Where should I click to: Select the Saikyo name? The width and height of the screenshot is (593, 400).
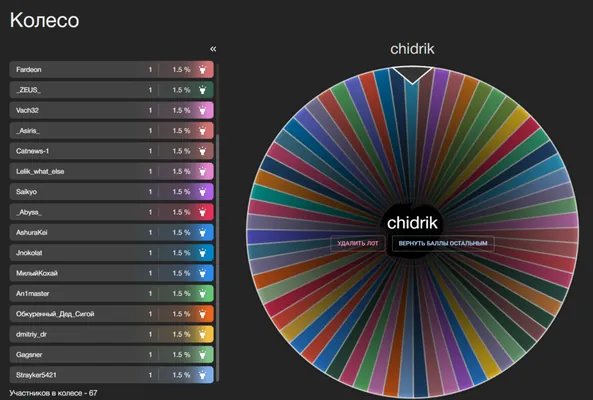click(x=26, y=192)
